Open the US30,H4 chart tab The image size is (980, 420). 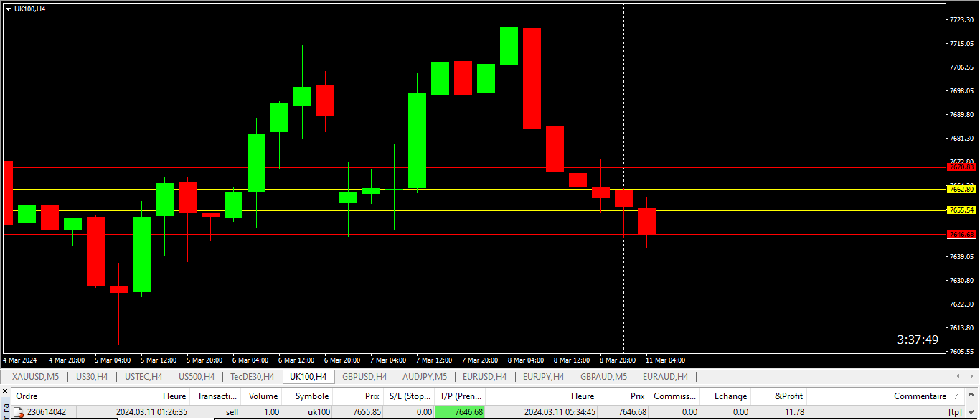[92, 376]
